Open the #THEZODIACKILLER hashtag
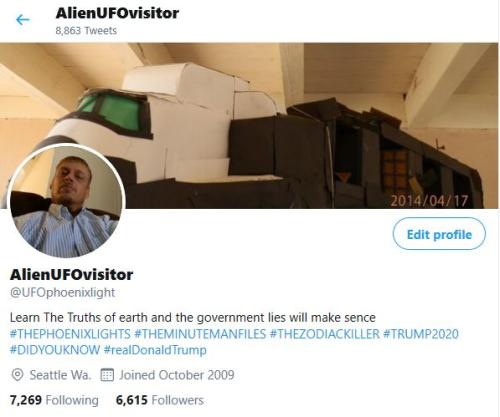The width and height of the screenshot is (500, 417). pos(324,334)
